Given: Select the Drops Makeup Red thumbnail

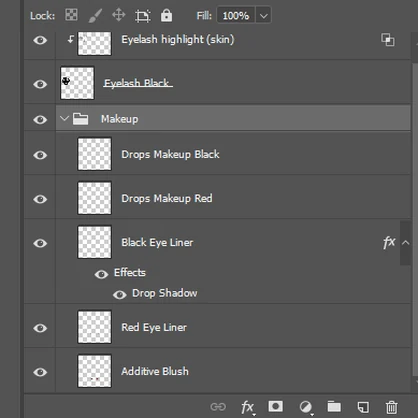Looking at the screenshot, I should (94, 198).
